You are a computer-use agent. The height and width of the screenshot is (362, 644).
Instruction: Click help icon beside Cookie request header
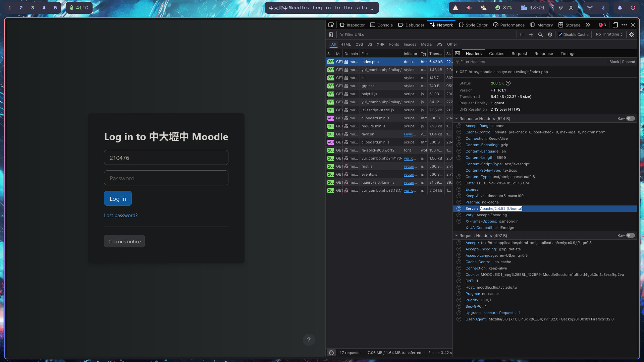[459, 275]
